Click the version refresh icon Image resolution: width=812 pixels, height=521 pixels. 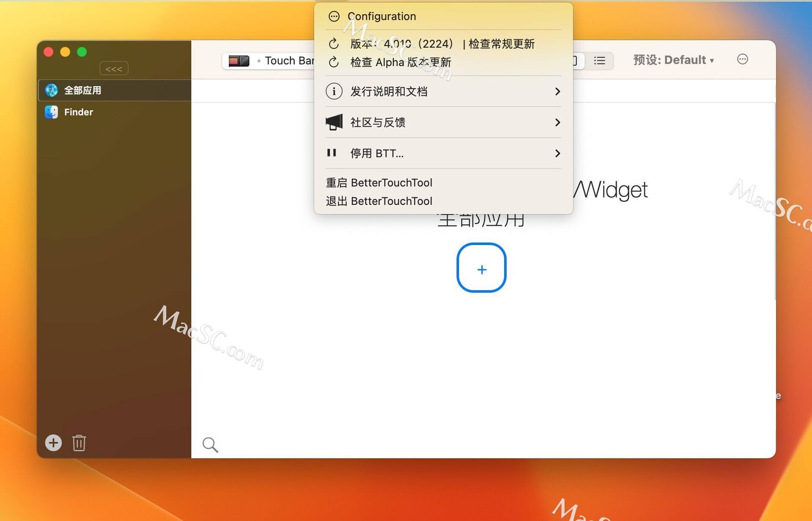point(334,43)
